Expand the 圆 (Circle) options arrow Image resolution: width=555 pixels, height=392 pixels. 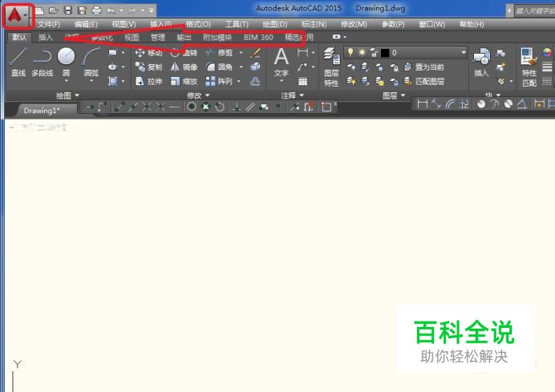[67, 81]
